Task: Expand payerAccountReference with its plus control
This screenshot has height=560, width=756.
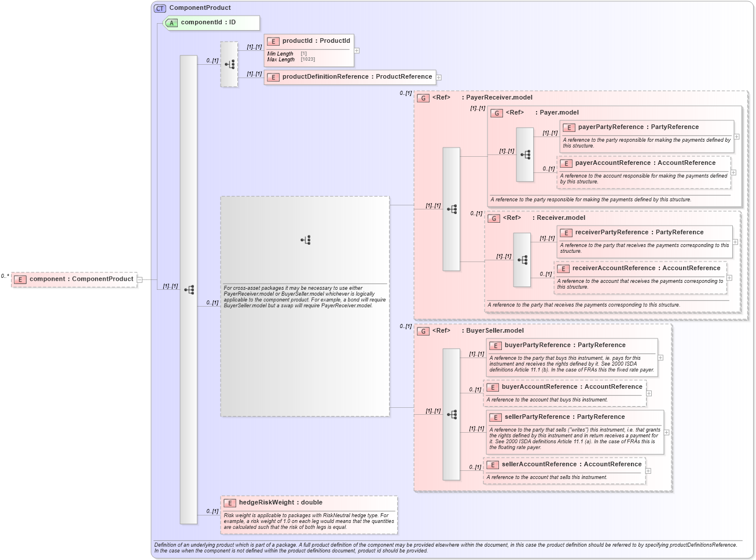Action: 733,172
